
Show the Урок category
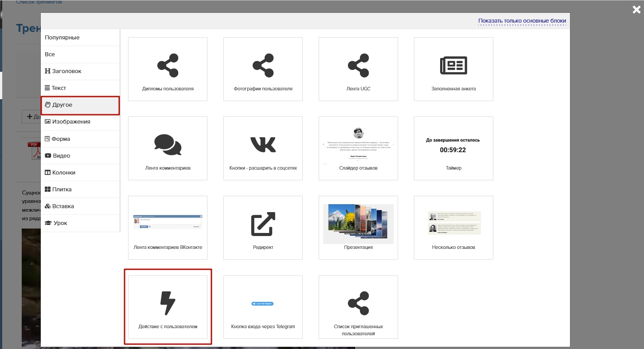[x=80, y=223]
